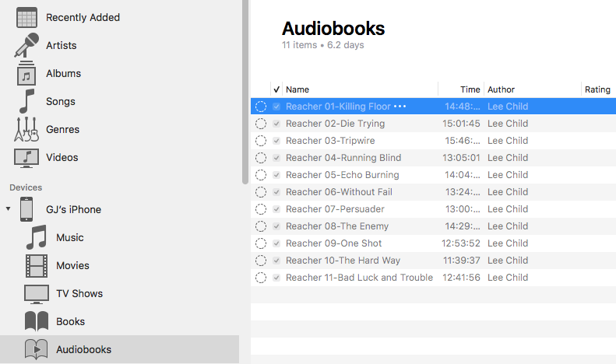The width and height of the screenshot is (616, 364).
Task: Select the Movies filmstrip icon under iPhone
Action: point(37,265)
